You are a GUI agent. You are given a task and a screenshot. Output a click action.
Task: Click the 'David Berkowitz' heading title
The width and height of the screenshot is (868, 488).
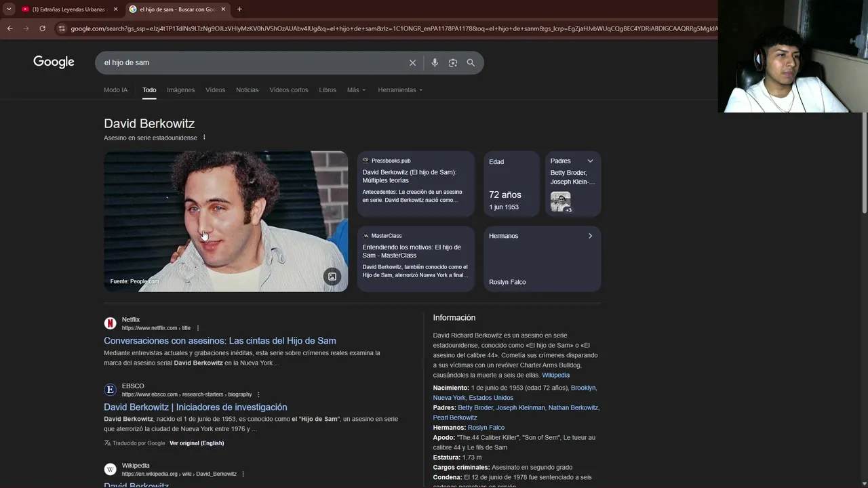[x=149, y=123]
